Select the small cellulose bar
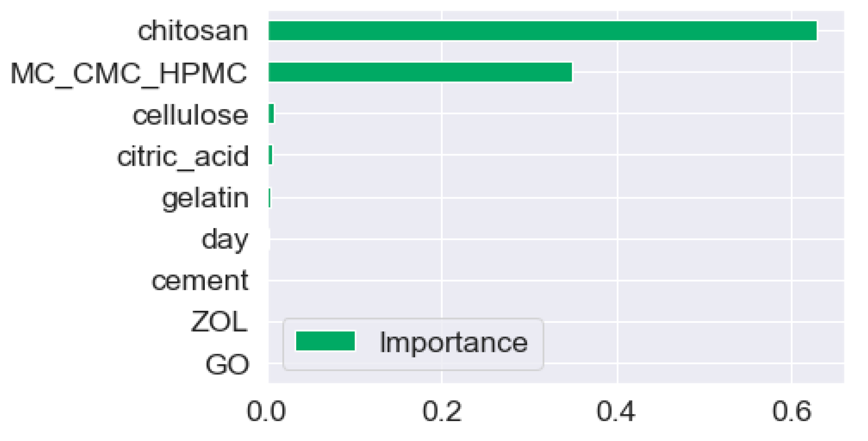The width and height of the screenshot is (868, 441). (x=271, y=114)
